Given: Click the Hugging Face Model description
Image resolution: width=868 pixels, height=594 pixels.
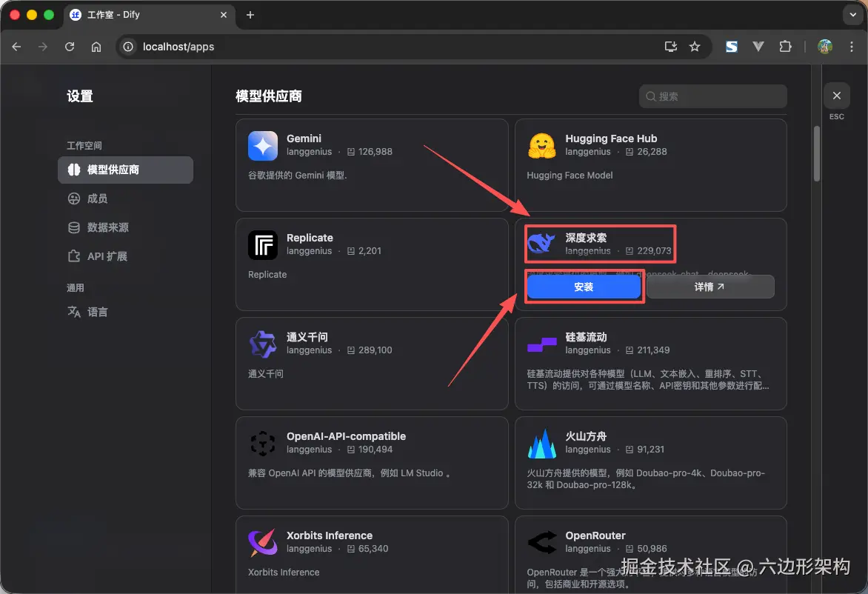Looking at the screenshot, I should [570, 175].
